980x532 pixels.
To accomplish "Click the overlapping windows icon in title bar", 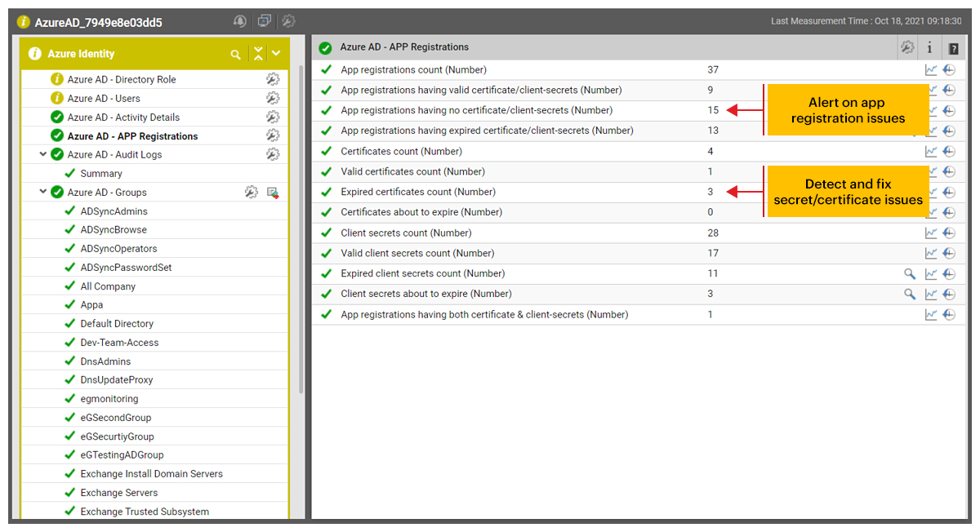I will 264,21.
